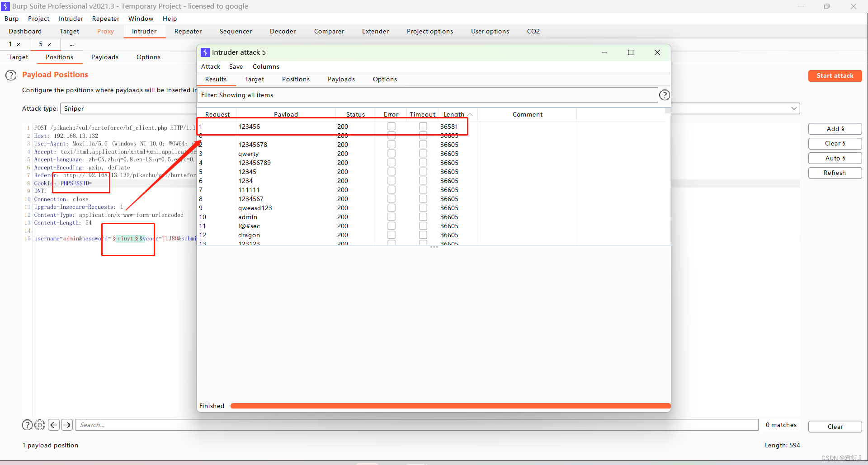868x465 pixels.
Task: Open search settings gear icon
Action: click(x=40, y=425)
